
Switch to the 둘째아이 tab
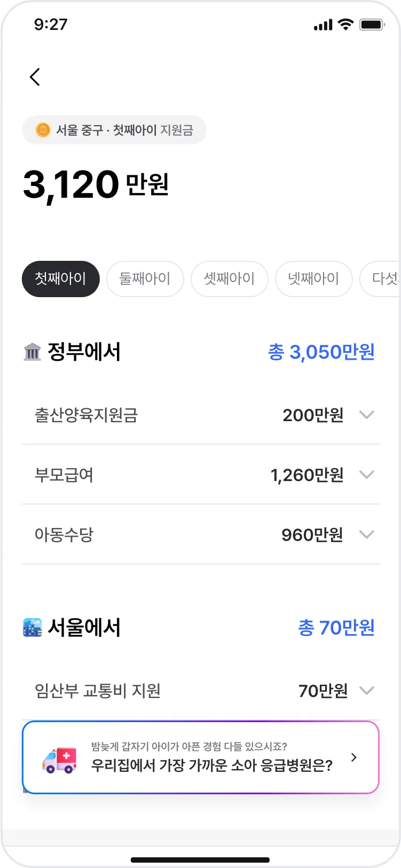pos(145,278)
